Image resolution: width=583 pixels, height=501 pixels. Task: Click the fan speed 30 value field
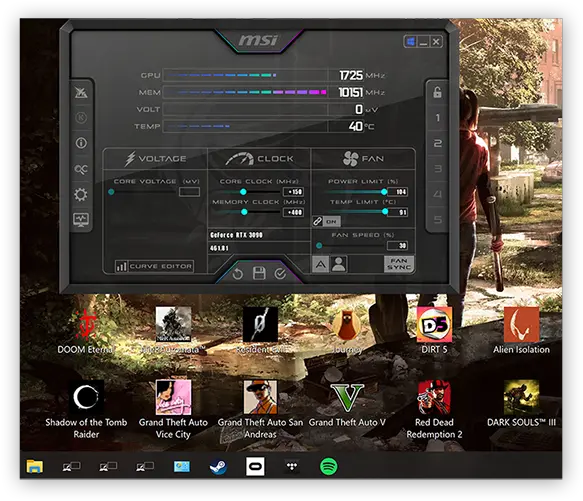[397, 245]
